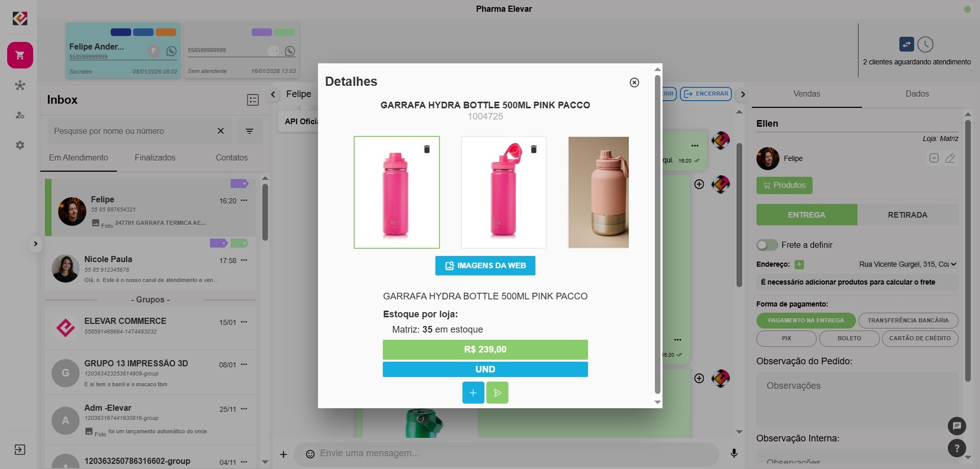Open the emoji picker in message bar

click(x=310, y=454)
